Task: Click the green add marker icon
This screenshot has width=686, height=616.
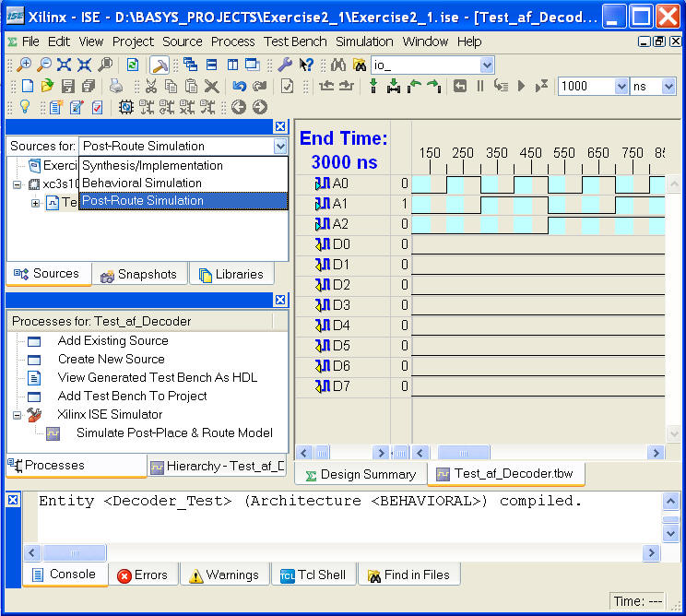Action: (373, 86)
